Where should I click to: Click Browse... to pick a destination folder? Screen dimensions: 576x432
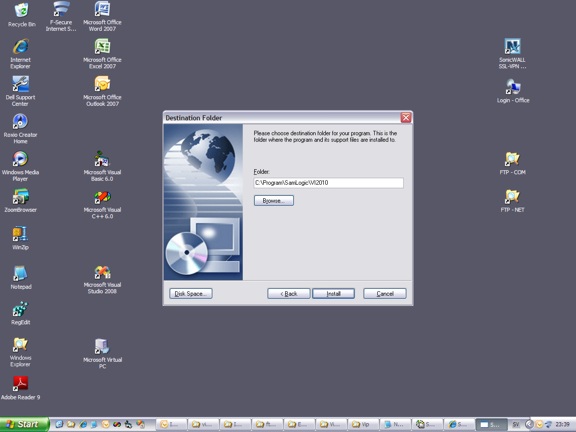(274, 201)
